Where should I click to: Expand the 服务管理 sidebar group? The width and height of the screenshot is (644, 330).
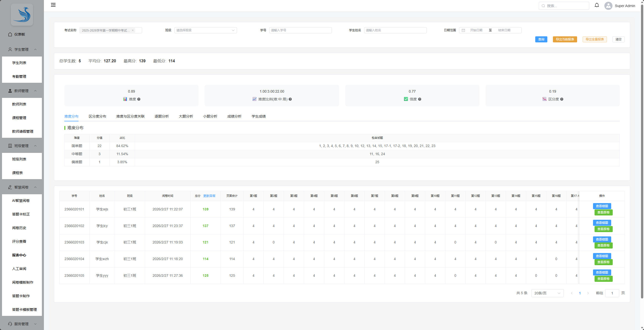coord(22,324)
